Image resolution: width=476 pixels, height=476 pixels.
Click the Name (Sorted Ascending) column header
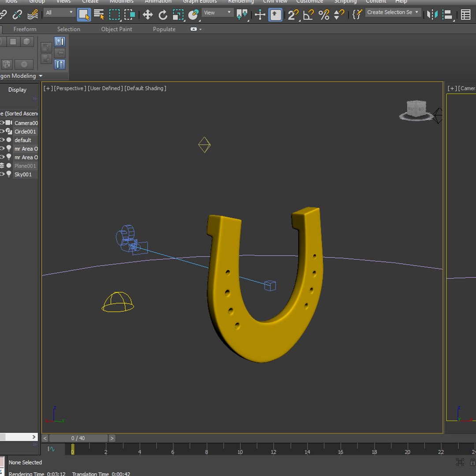19,113
